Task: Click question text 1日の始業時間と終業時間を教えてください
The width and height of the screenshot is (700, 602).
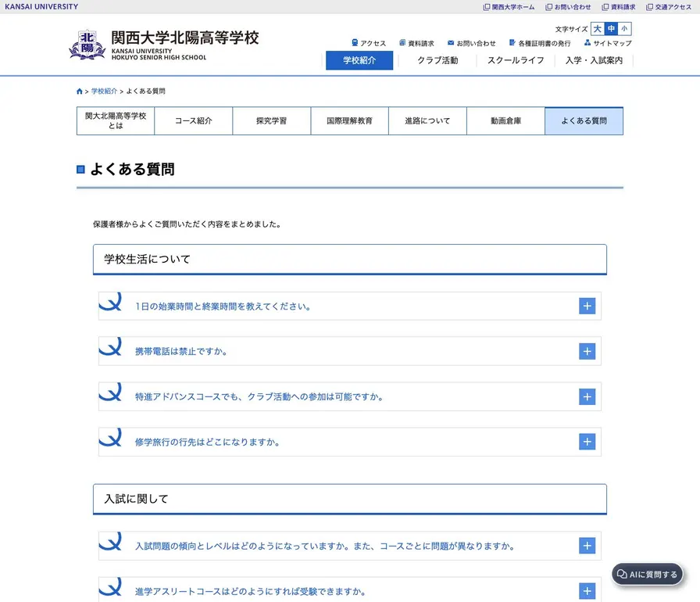Action: pos(223,306)
